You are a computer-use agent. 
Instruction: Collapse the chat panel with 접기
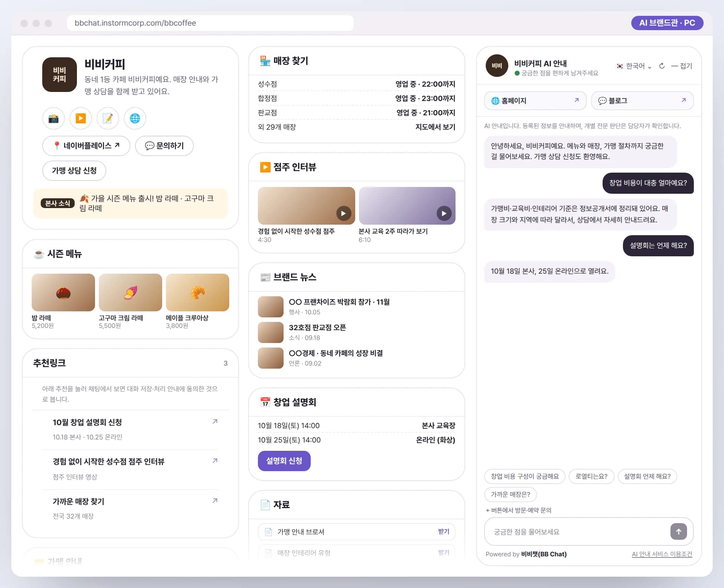682,66
